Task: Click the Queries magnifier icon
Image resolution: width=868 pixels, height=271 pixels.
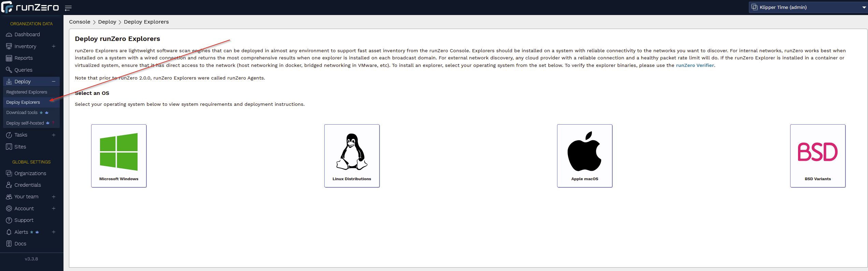Action: click(x=9, y=70)
